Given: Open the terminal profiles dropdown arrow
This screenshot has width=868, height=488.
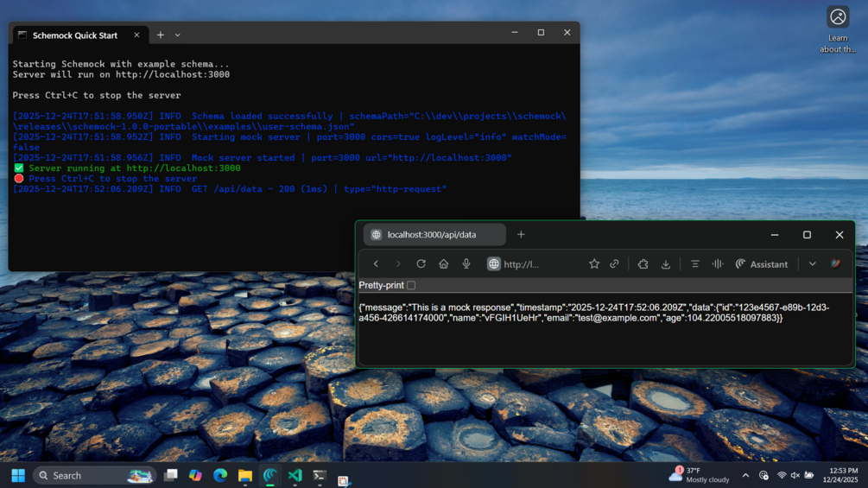Looking at the screenshot, I should (178, 35).
